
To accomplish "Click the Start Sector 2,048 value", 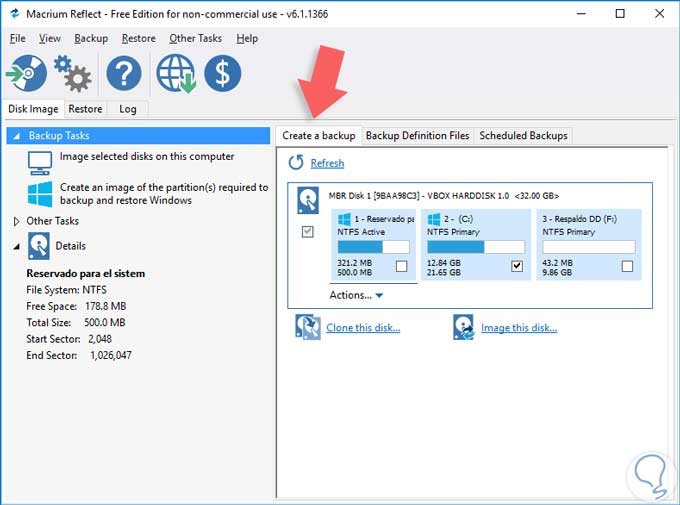I will point(100,339).
